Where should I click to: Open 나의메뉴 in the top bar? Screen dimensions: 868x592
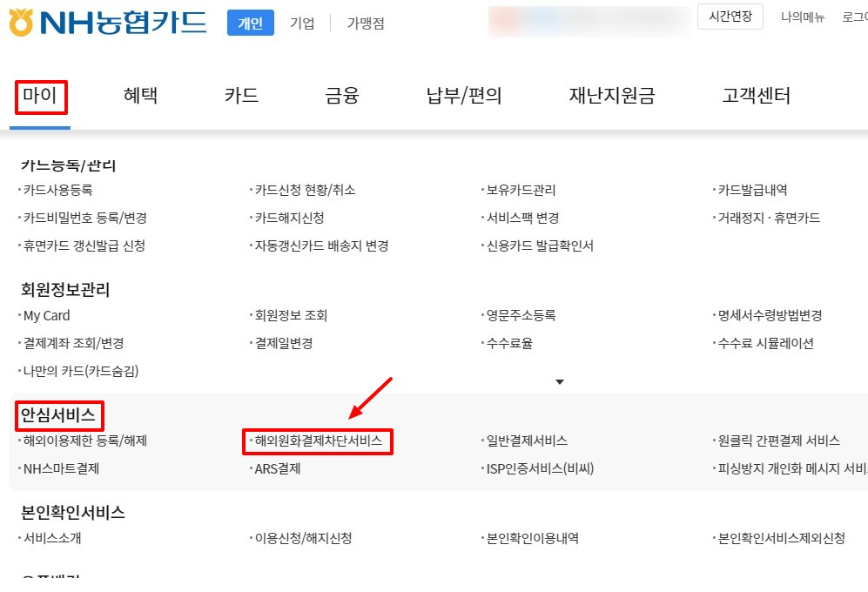tap(803, 17)
